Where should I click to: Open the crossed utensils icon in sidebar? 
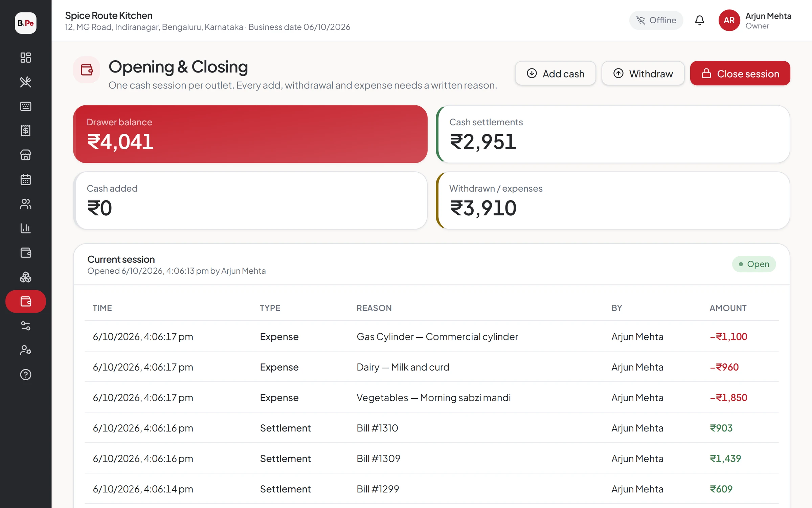[x=26, y=82]
